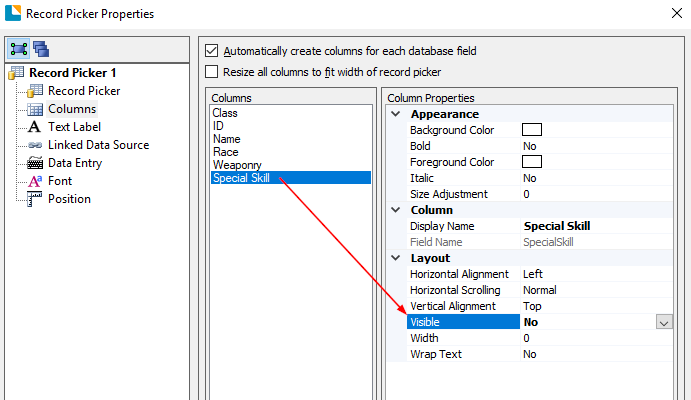
Task: Click the Foreground Color property label
Action: [452, 162]
